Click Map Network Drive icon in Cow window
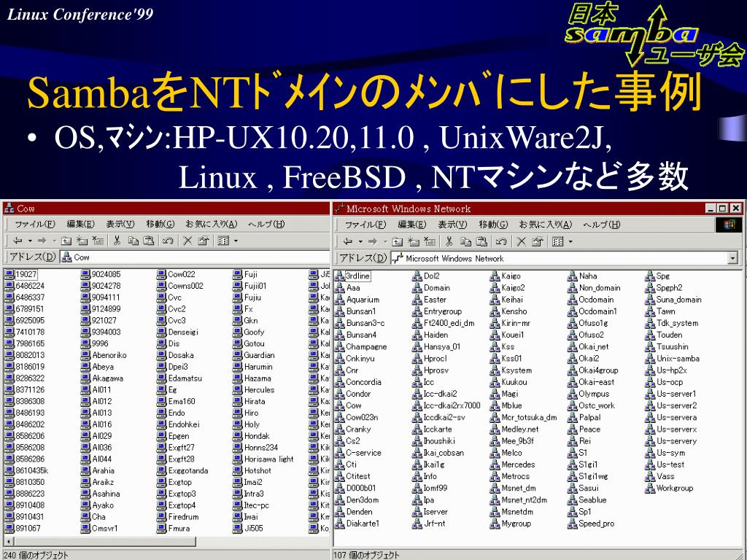 tap(82, 241)
